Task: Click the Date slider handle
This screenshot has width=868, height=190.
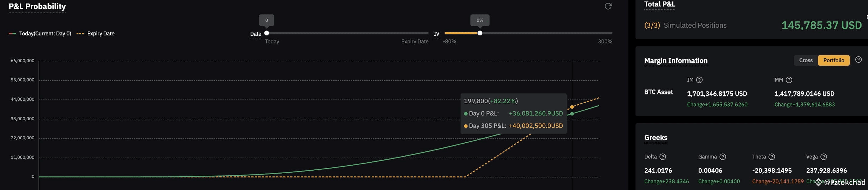Action: coord(267,33)
